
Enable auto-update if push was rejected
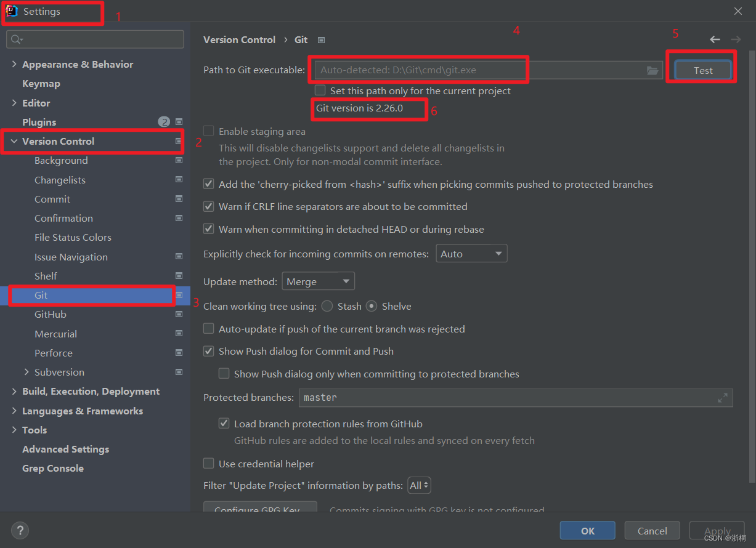(x=209, y=329)
